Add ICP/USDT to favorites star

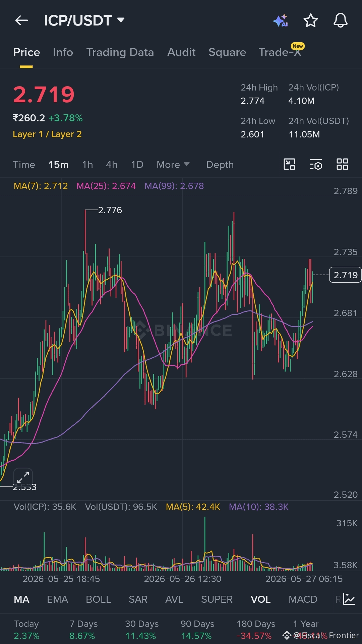pyautogui.click(x=310, y=20)
